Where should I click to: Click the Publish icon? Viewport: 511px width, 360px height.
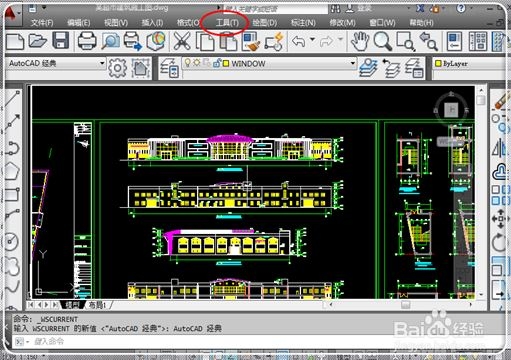[133, 41]
